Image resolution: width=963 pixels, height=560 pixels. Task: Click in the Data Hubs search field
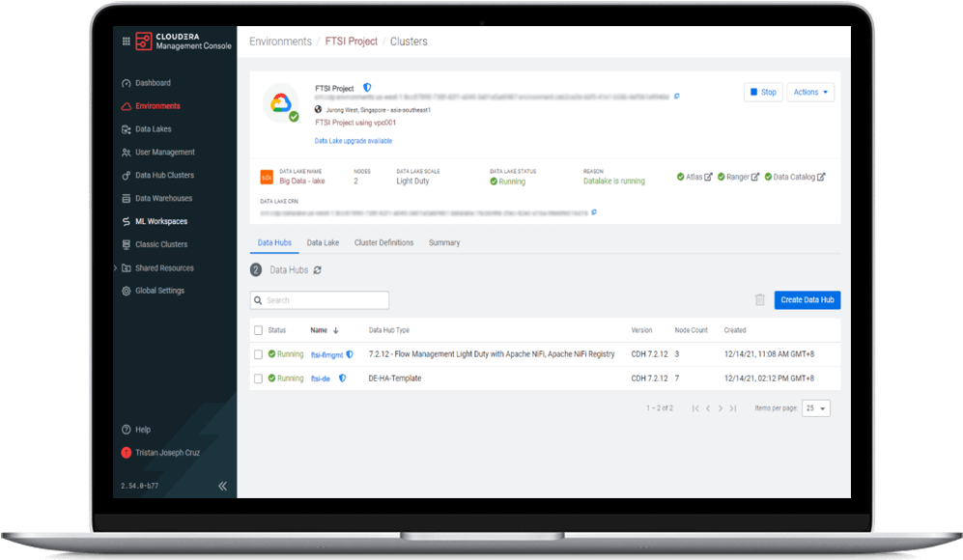tap(320, 300)
